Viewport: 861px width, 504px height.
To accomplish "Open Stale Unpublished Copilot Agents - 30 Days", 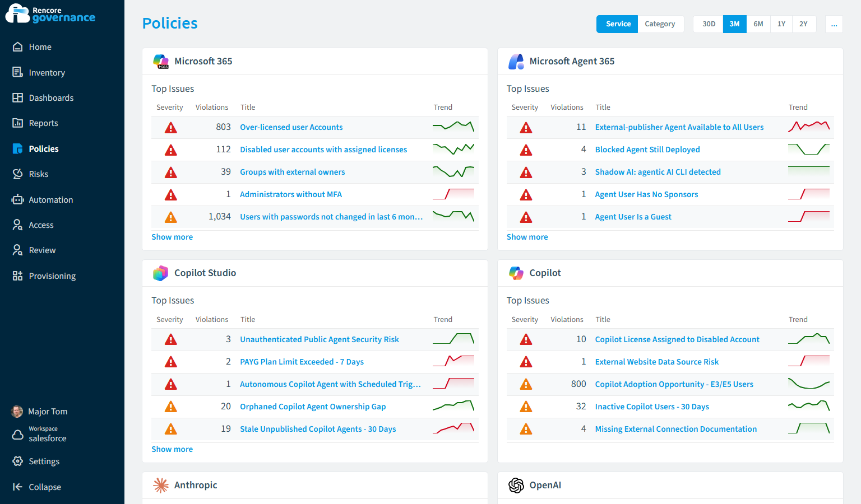I will click(318, 429).
